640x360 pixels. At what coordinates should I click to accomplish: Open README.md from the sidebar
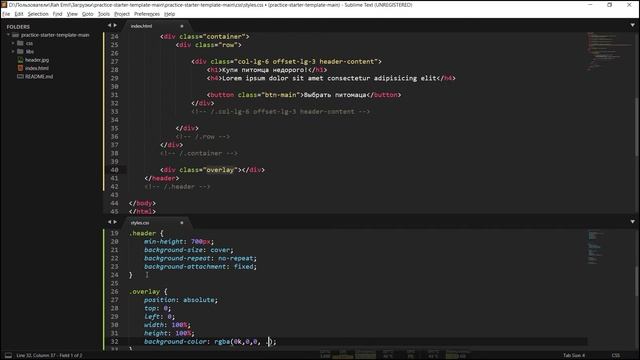tap(39, 76)
